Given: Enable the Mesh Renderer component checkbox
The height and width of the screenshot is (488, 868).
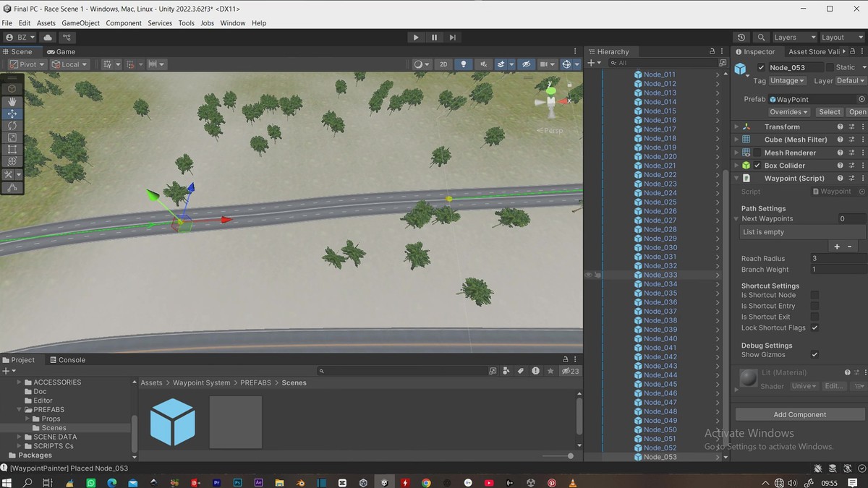Looking at the screenshot, I should [x=757, y=153].
